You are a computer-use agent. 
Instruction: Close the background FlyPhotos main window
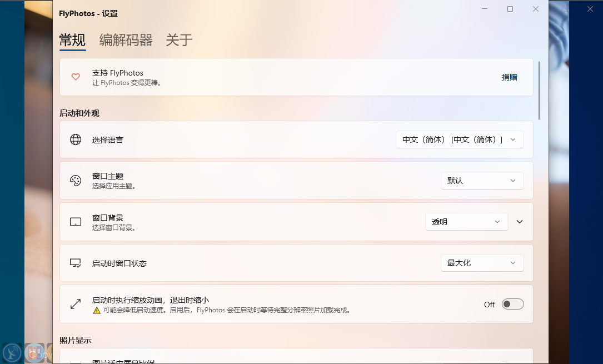pos(590,9)
